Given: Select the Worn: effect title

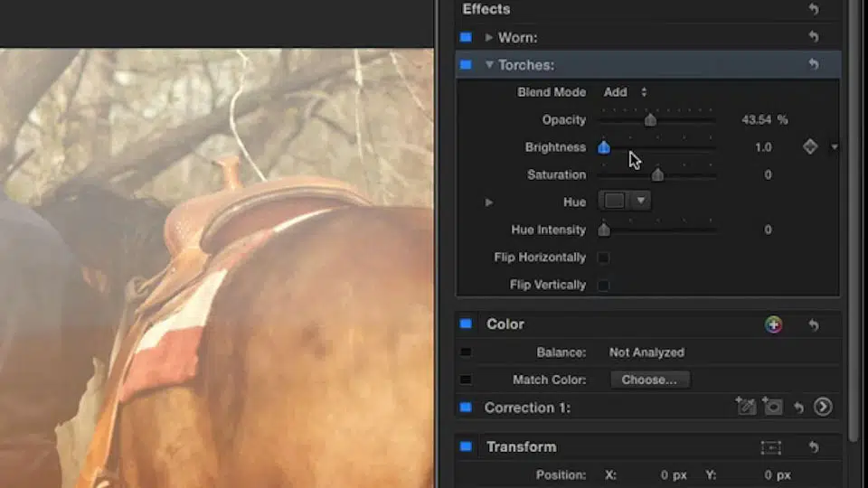Looking at the screenshot, I should point(517,37).
